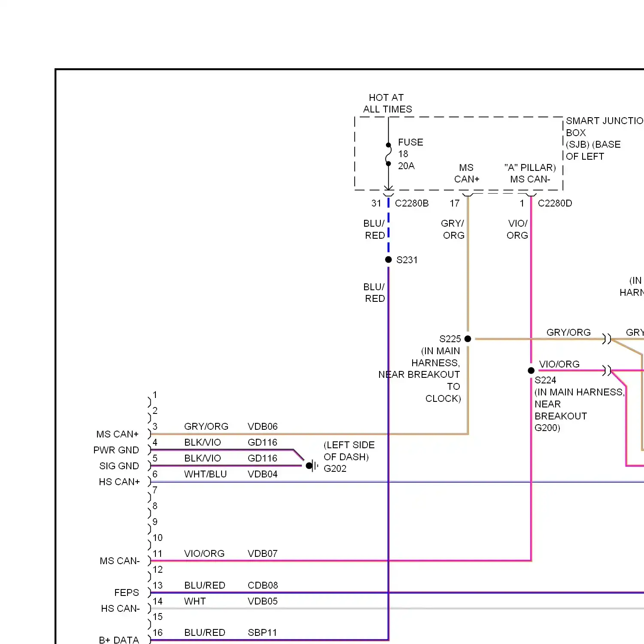Click WHT wire color on pin 14

point(195,601)
